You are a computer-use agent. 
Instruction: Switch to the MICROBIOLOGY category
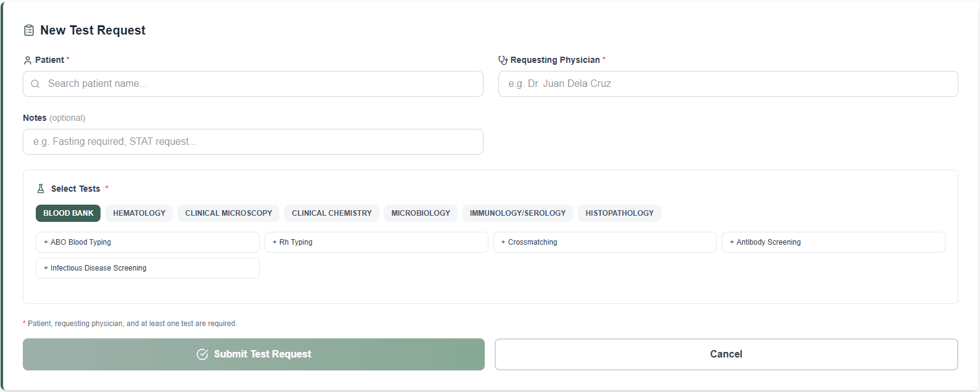click(421, 213)
